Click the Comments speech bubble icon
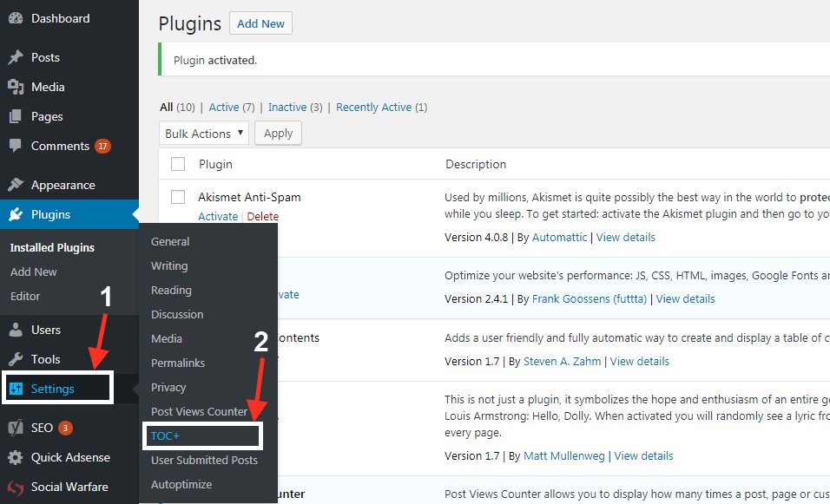Viewport: 830px width, 504px height. pos(16,146)
